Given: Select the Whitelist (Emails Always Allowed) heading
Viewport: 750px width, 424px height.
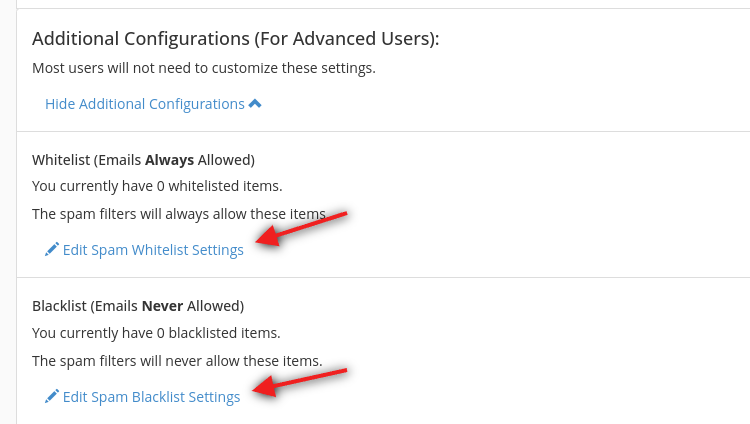Looking at the screenshot, I should click(x=143, y=160).
